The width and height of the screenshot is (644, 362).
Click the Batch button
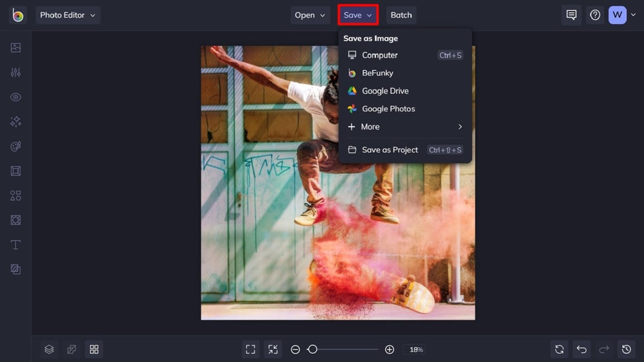coord(401,15)
